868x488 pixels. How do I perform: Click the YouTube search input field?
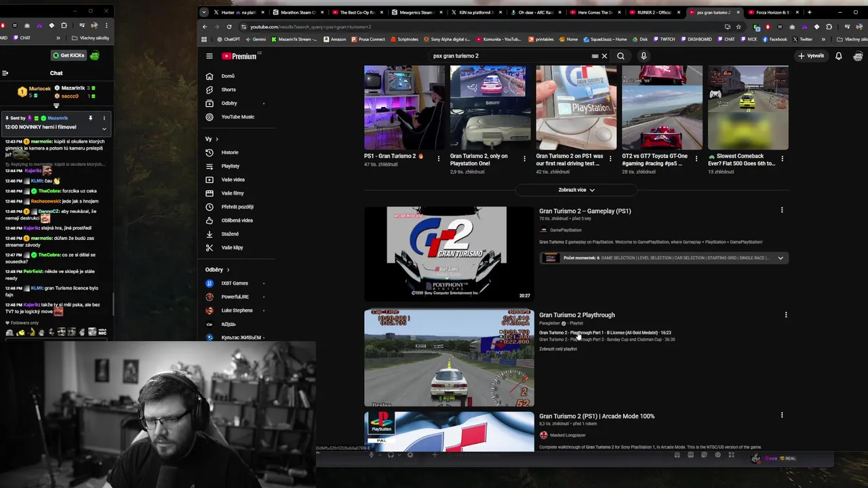click(512, 56)
